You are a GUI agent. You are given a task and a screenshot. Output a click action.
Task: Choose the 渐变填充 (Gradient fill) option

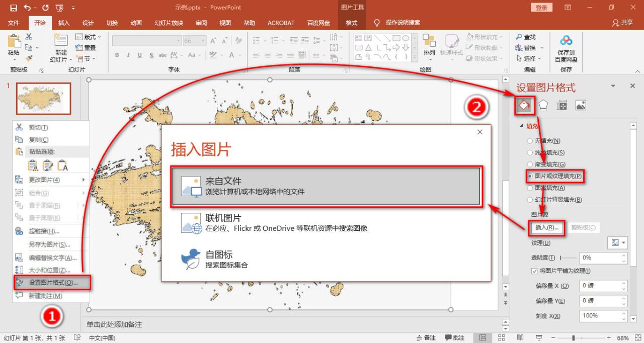coord(529,164)
